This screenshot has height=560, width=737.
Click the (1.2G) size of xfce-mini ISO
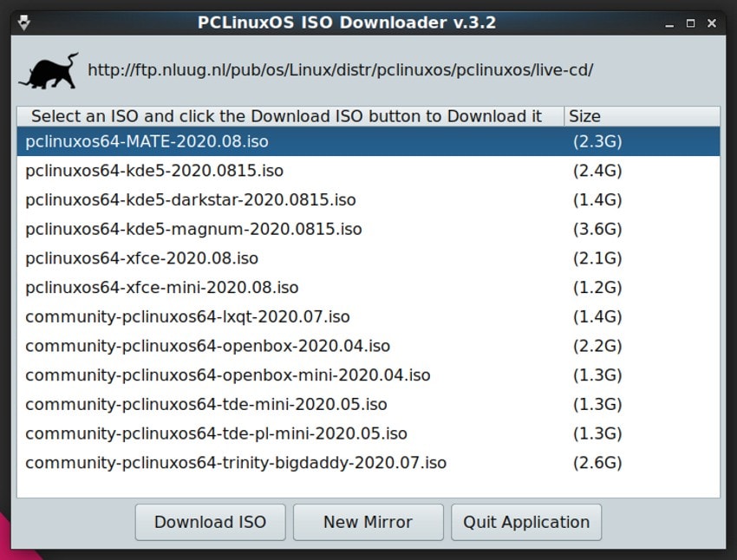(x=597, y=287)
